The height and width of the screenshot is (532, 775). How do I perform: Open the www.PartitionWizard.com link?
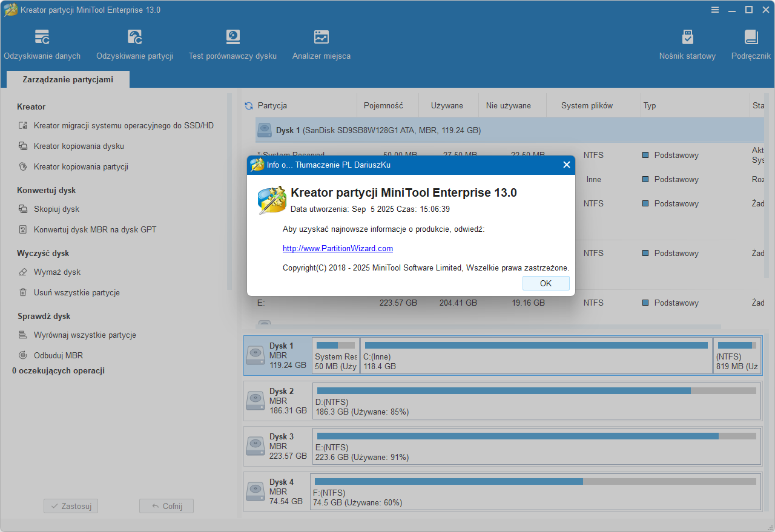click(x=338, y=248)
